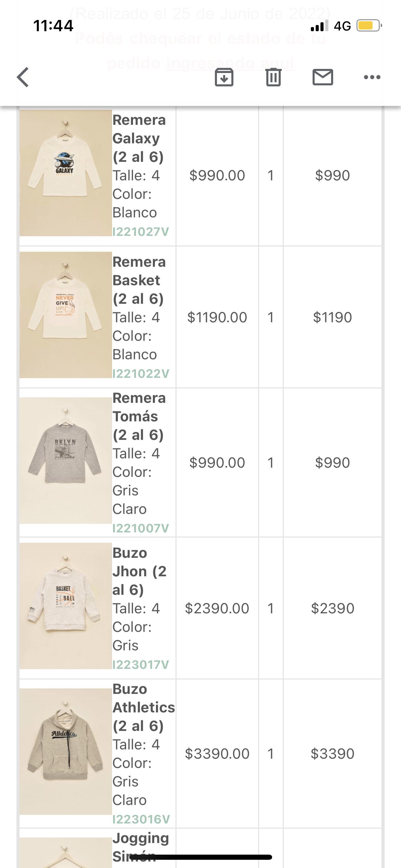Follow the I221007V product code link
Viewport: 401px width, 868px height.
point(141,528)
